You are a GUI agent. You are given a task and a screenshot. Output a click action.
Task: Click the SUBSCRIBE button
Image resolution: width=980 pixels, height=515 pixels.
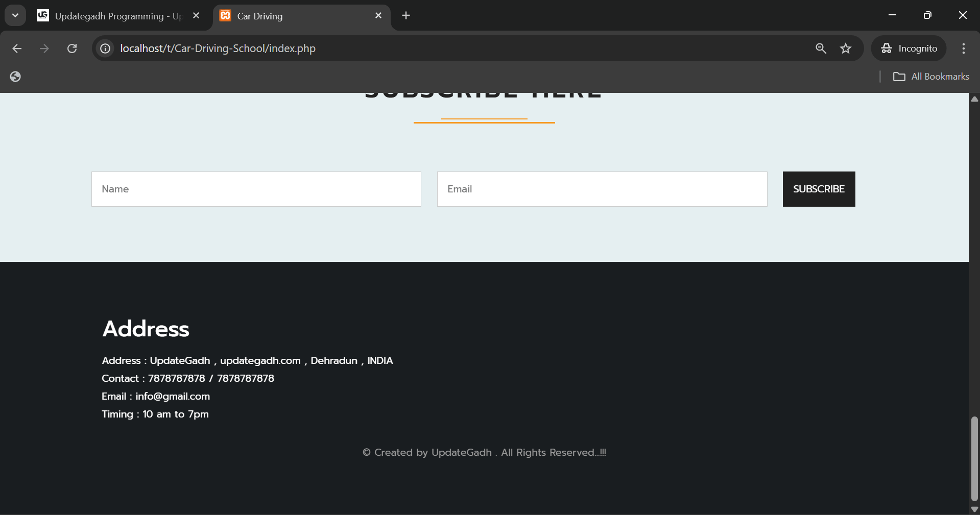coord(818,189)
